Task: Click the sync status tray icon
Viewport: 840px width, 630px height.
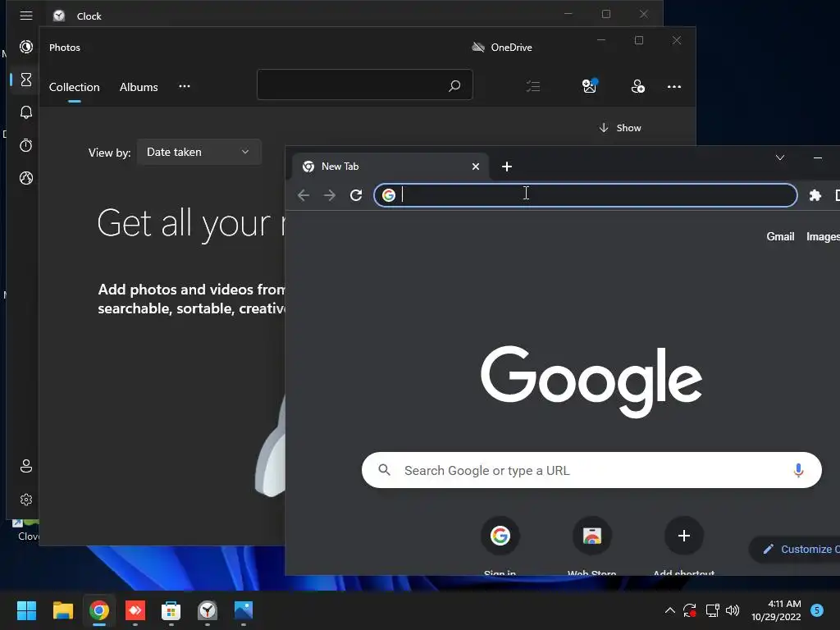Action: pos(689,610)
